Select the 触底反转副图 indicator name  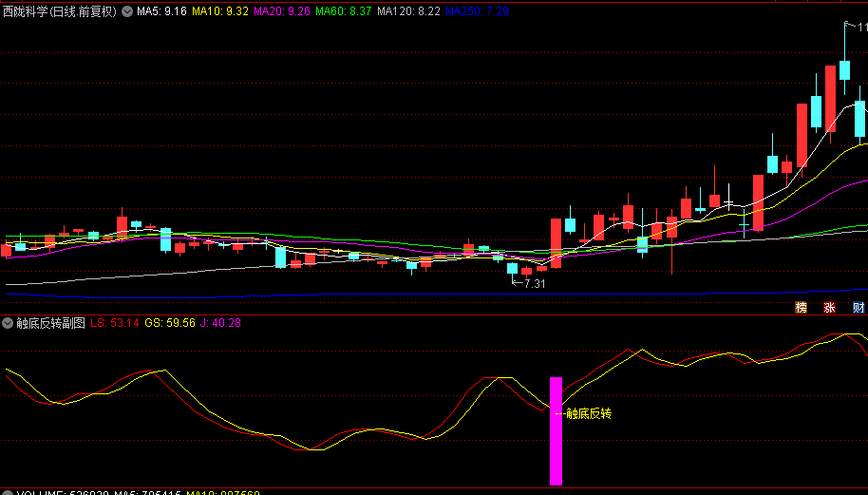50,323
